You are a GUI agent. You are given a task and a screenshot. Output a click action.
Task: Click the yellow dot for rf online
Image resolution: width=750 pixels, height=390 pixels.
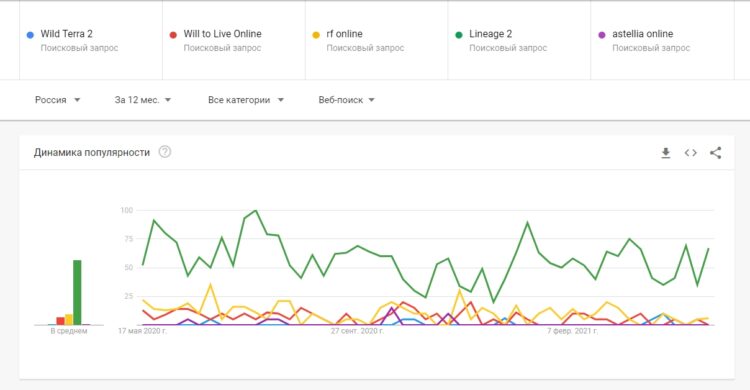[x=316, y=34]
